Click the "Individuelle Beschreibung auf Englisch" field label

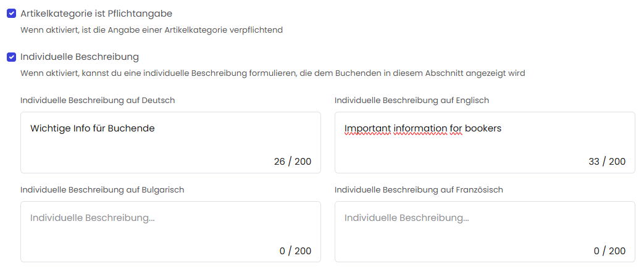point(411,100)
